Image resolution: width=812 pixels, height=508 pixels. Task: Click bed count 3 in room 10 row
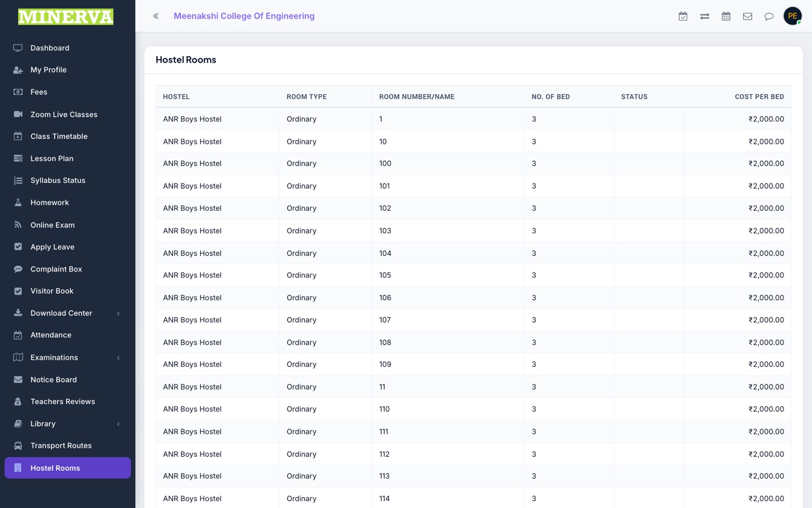[534, 142]
